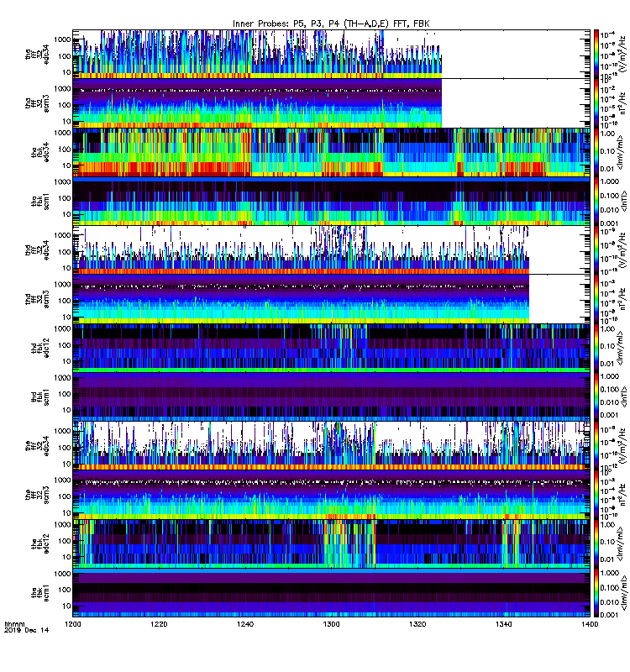Click the color bar beside tha fbk edc34 spectrogram
The height and width of the screenshot is (672, 630).
pos(596,152)
